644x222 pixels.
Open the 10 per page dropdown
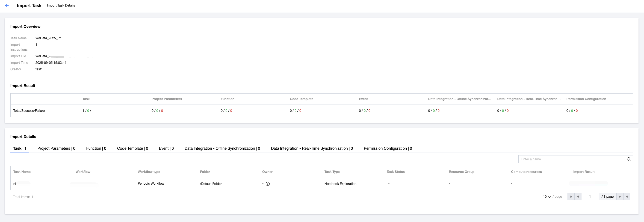(x=546, y=197)
